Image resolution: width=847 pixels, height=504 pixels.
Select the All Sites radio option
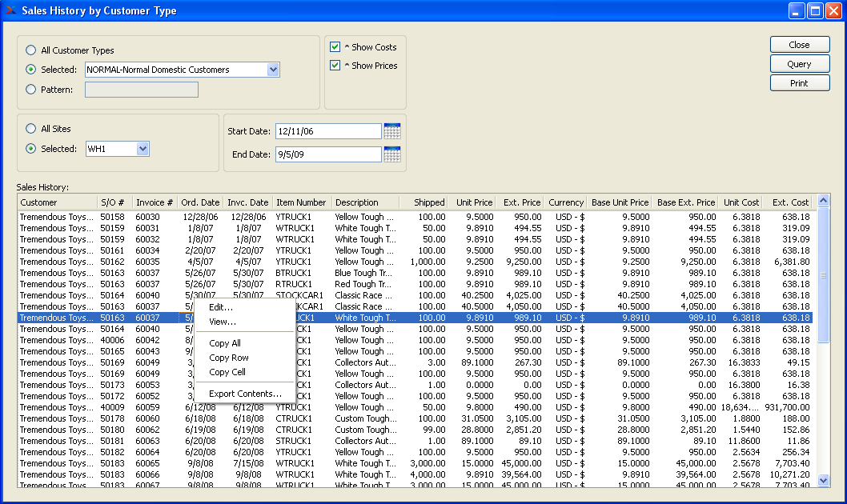31,129
